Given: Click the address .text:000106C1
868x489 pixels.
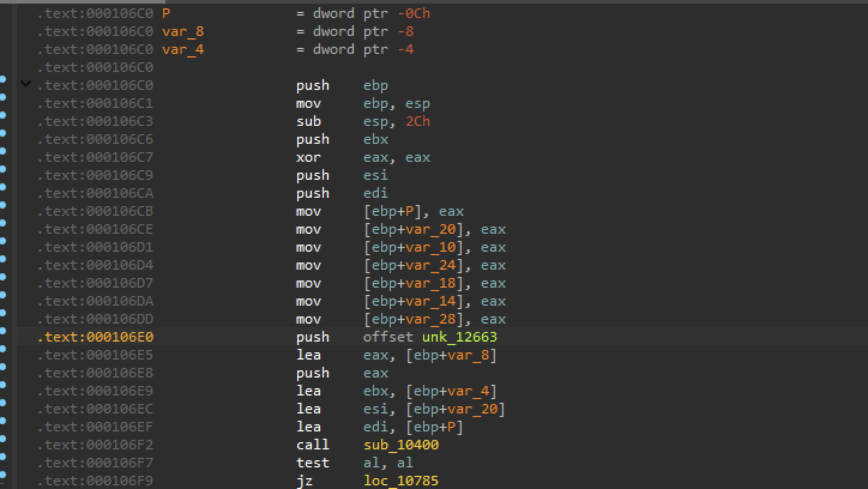Looking at the screenshot, I should click(95, 103).
